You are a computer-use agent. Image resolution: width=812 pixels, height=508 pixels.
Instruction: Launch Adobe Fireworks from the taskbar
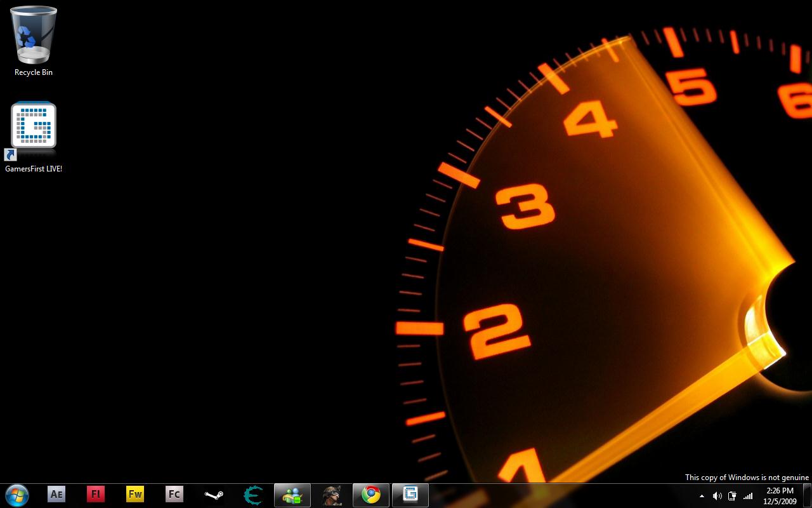tap(135, 495)
